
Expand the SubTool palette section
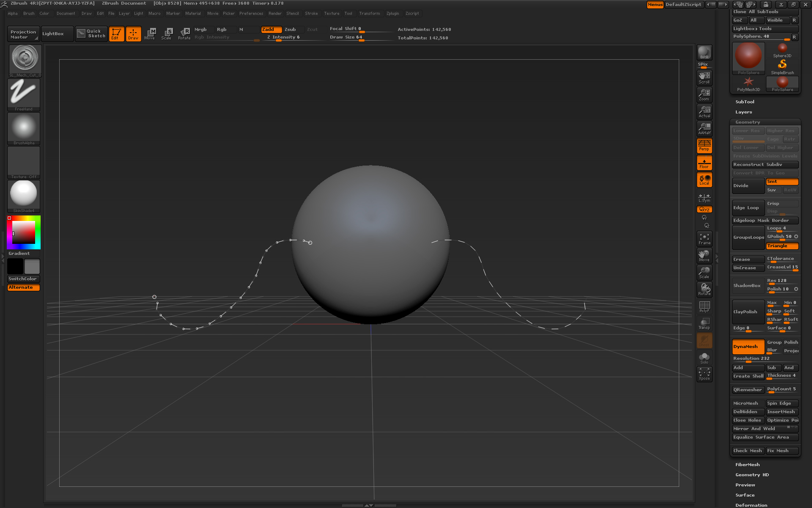point(744,102)
